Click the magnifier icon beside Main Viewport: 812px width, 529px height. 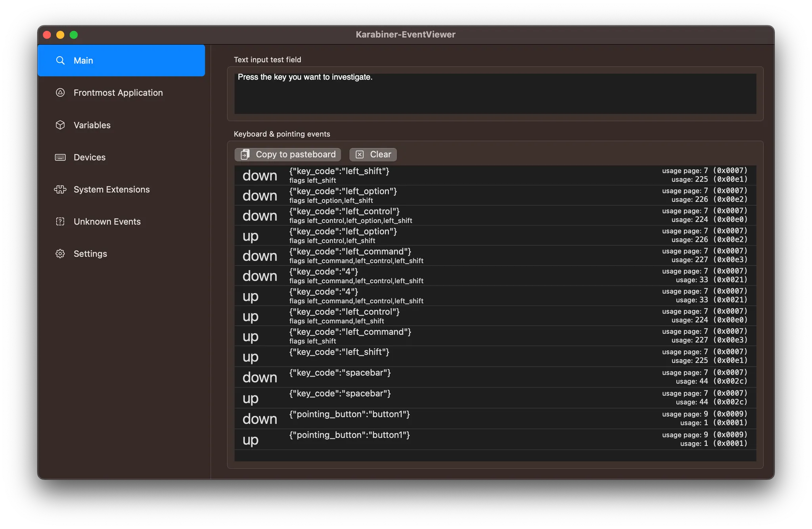(60, 61)
